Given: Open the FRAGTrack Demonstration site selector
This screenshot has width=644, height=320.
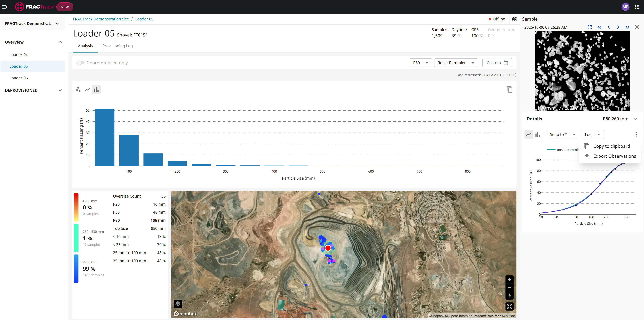Looking at the screenshot, I should [x=33, y=23].
